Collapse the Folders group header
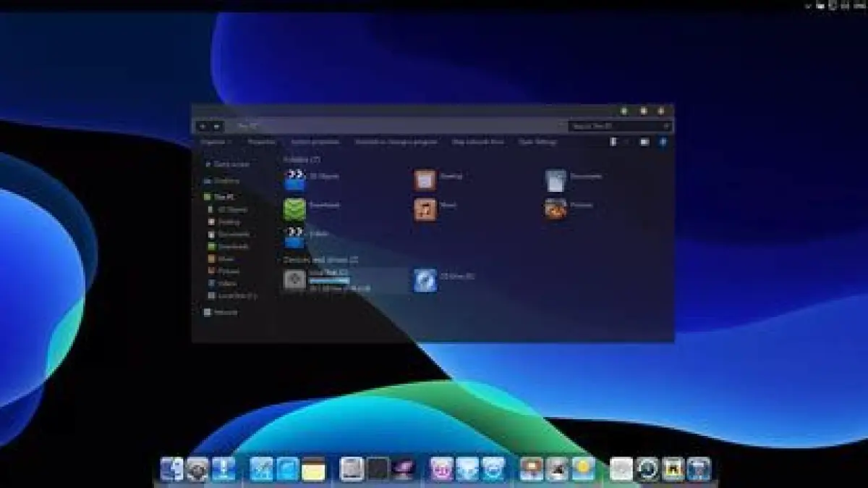The width and height of the screenshot is (868, 488). [x=302, y=159]
